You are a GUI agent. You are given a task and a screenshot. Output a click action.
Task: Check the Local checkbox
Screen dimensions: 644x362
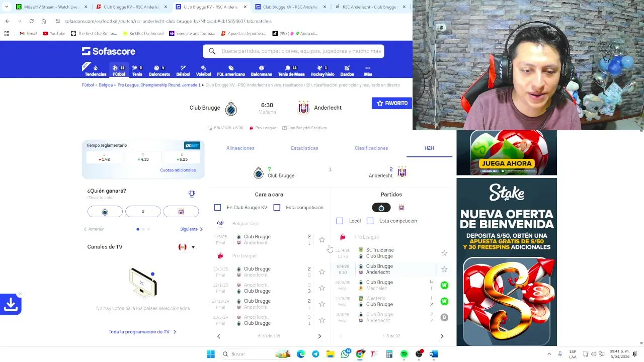tap(340, 221)
